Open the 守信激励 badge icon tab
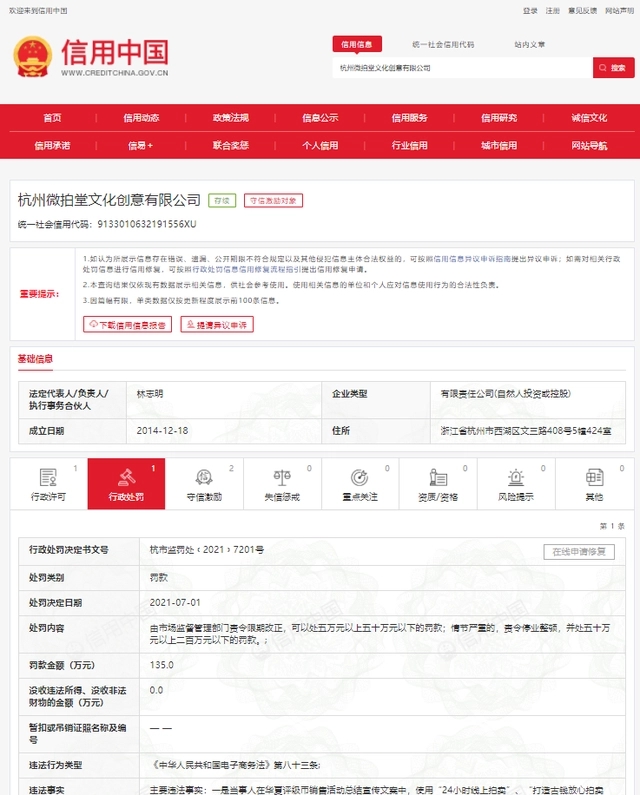The image size is (640, 795). [x=204, y=484]
